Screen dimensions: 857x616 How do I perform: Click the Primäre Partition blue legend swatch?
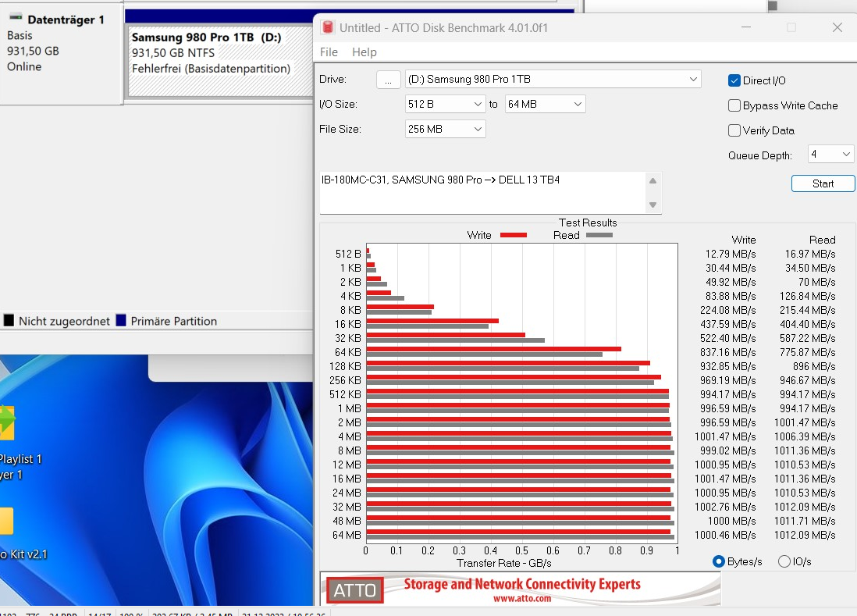pos(121,320)
